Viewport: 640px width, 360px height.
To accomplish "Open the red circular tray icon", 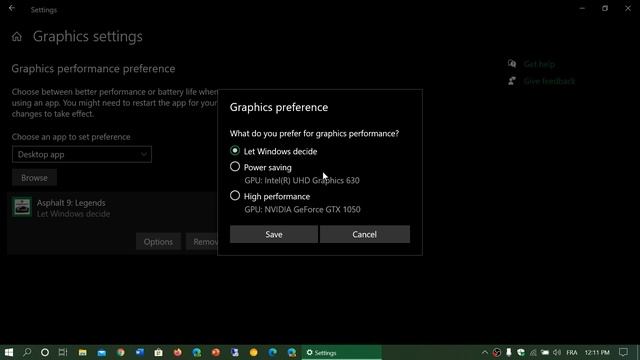I will pyautogui.click(x=497, y=352).
